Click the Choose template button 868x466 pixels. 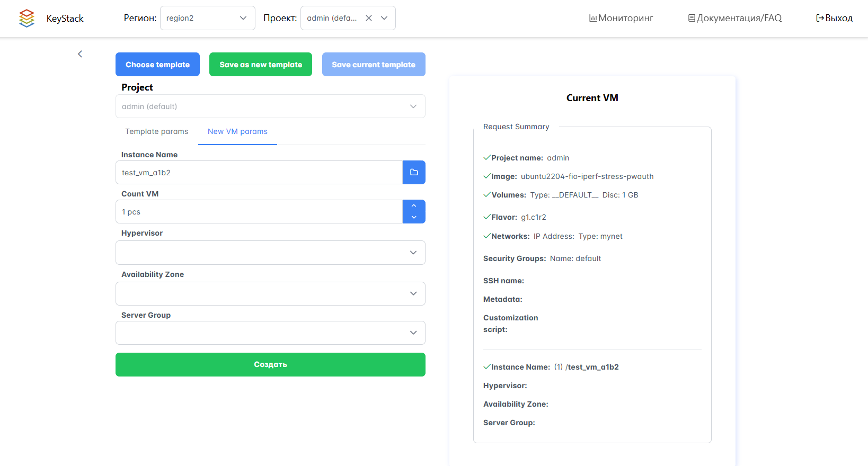157,65
